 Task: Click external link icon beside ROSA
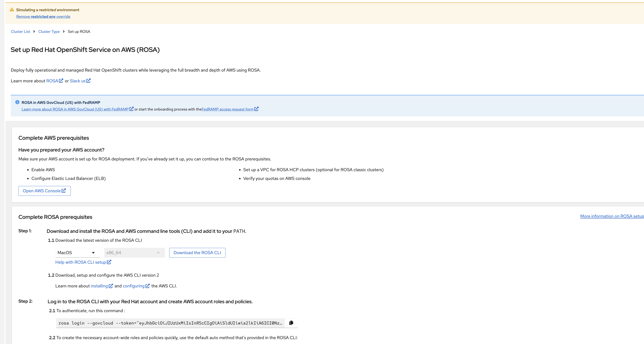point(61,81)
